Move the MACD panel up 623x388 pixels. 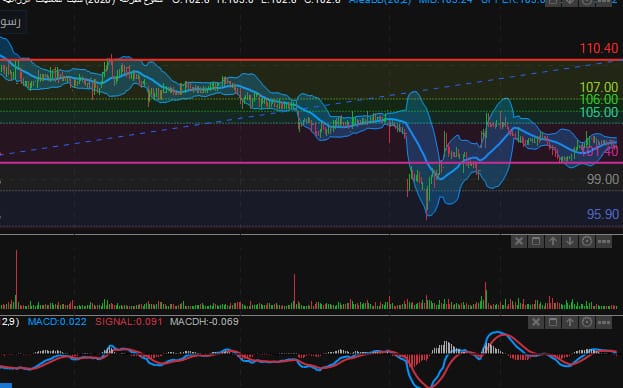(570, 322)
